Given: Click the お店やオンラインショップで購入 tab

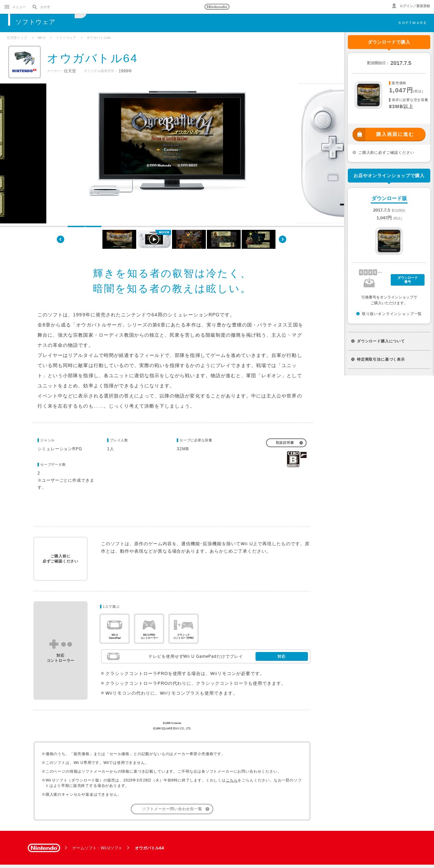Looking at the screenshot, I should tap(389, 176).
